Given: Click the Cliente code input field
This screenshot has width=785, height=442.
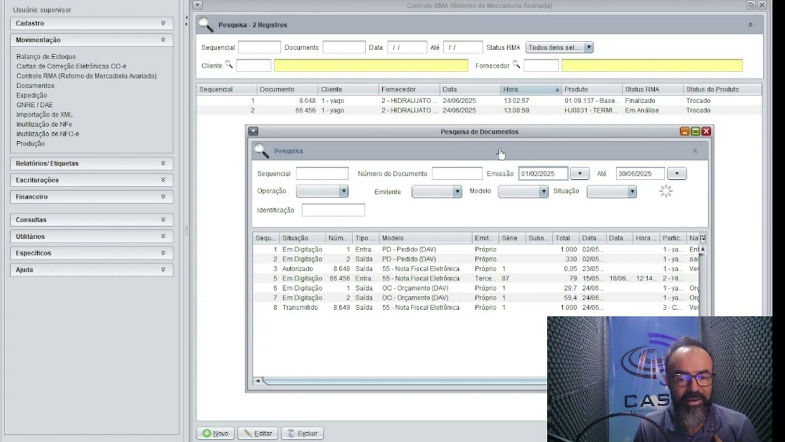Looking at the screenshot, I should [254, 65].
